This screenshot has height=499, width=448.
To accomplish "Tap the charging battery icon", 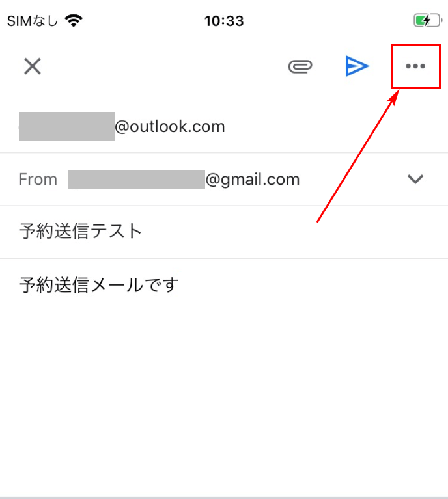I will [427, 21].
